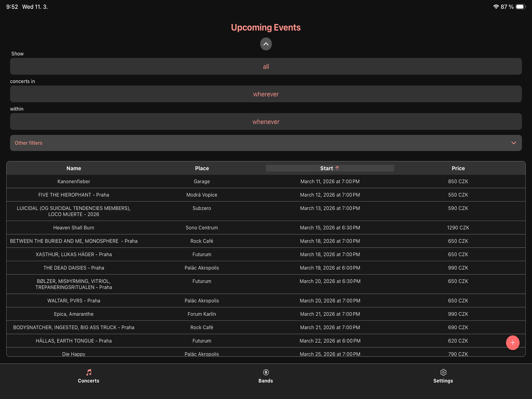Image resolution: width=532 pixels, height=399 pixels.
Task: Switch to the Concerts tab
Action: pyautogui.click(x=89, y=376)
